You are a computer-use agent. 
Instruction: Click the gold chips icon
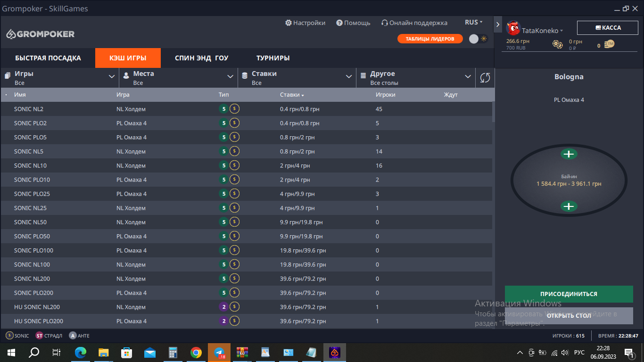click(558, 44)
